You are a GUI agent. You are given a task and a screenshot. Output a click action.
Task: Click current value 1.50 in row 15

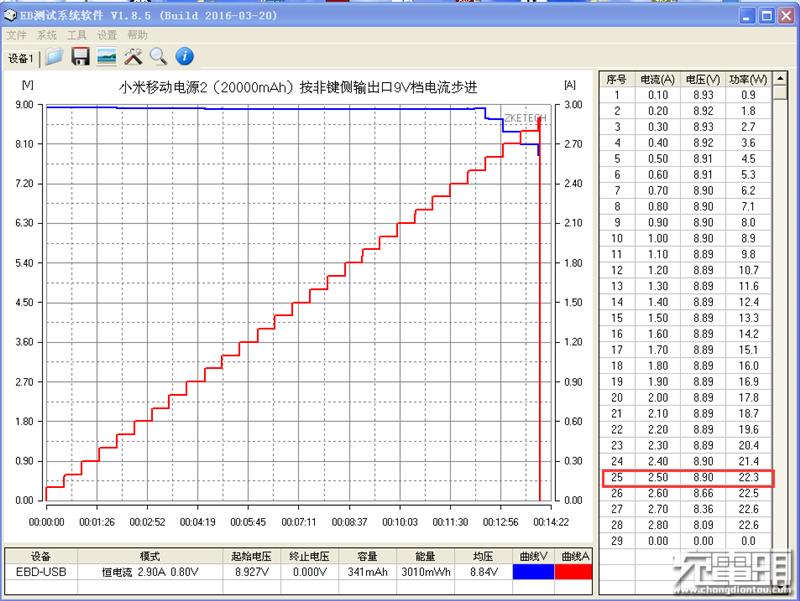pos(658,318)
